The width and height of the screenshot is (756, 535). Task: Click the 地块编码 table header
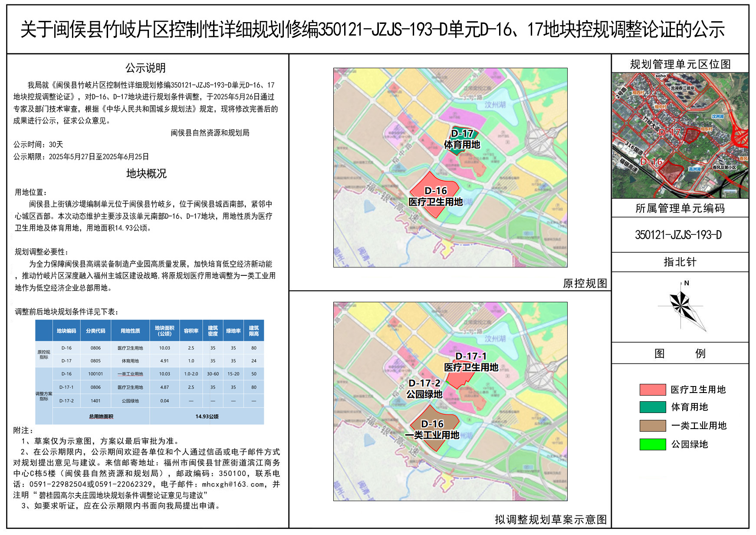66,331
